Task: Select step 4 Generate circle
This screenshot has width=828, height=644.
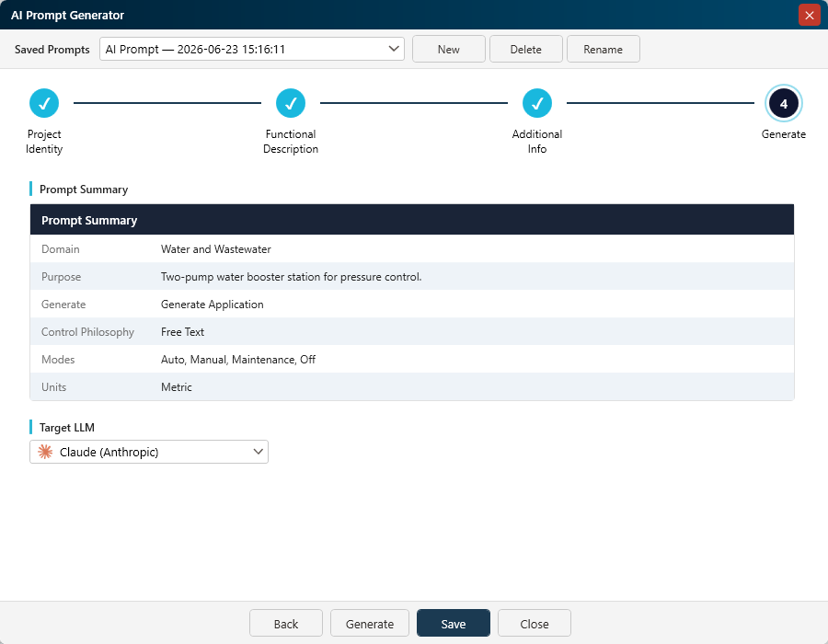Action: (x=784, y=103)
